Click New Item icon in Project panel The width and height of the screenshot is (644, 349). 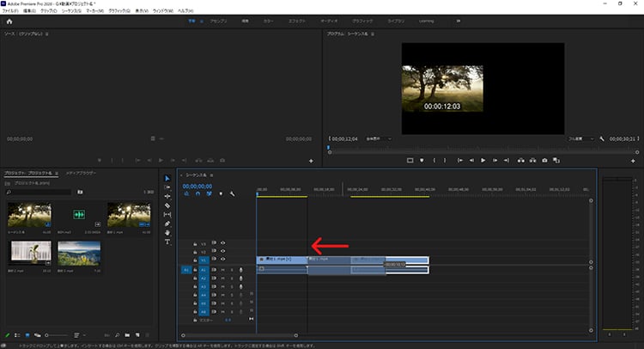[137, 335]
